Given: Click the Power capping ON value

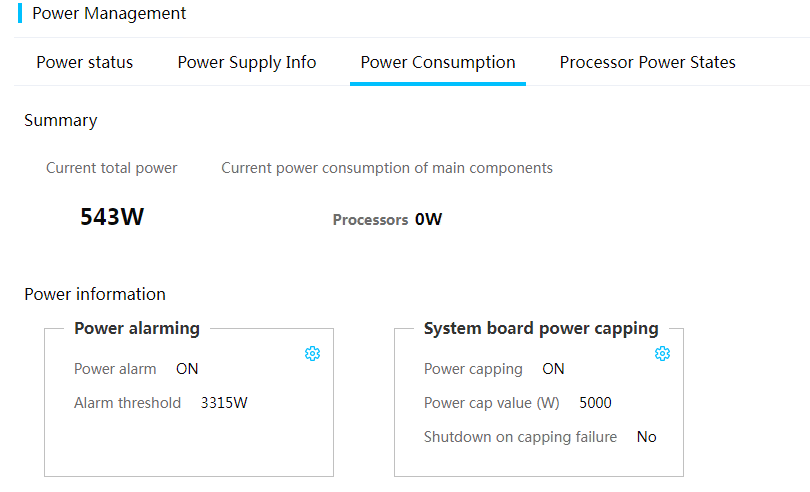Looking at the screenshot, I should (553, 369).
